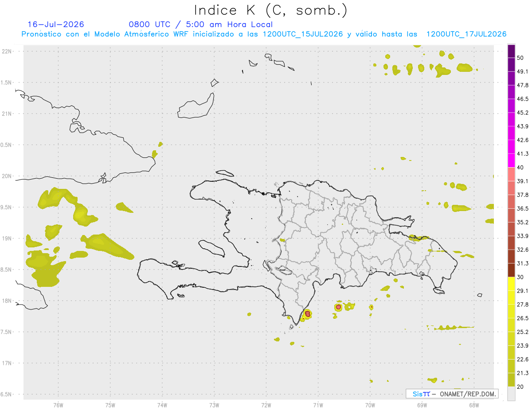Click the colorbar value '22.6'
Viewport: 532px width, 411px height.
523,360
